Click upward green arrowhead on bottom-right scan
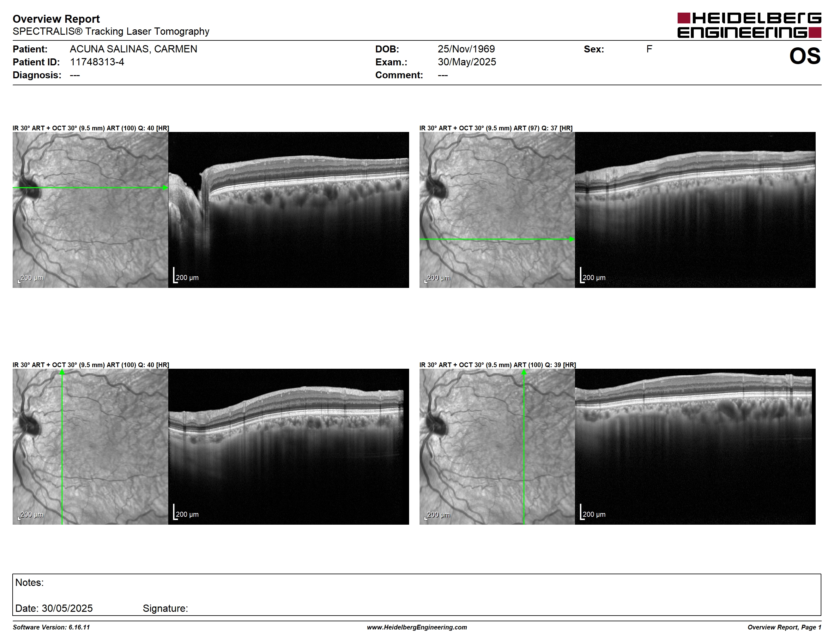 coord(523,372)
